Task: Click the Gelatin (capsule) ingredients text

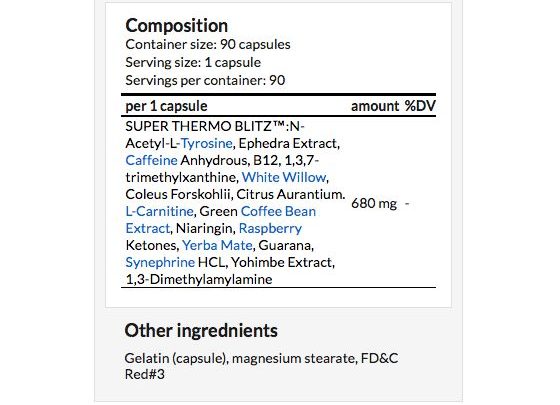Action: [176, 358]
